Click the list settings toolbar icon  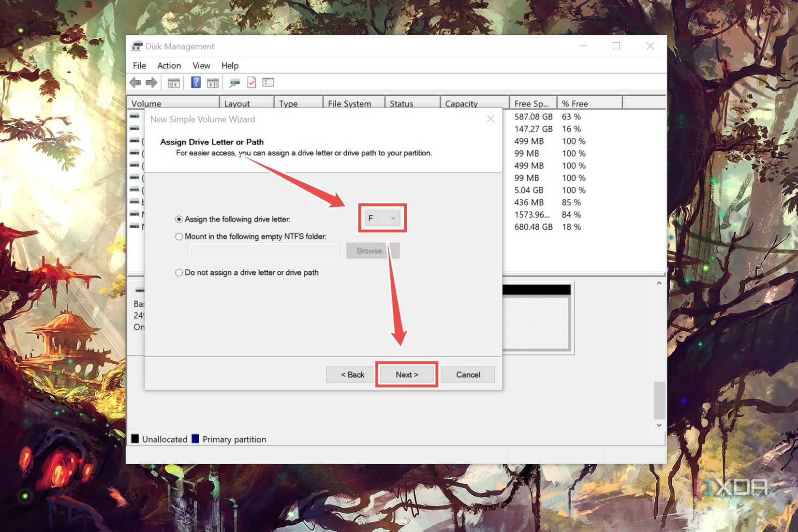point(268,82)
